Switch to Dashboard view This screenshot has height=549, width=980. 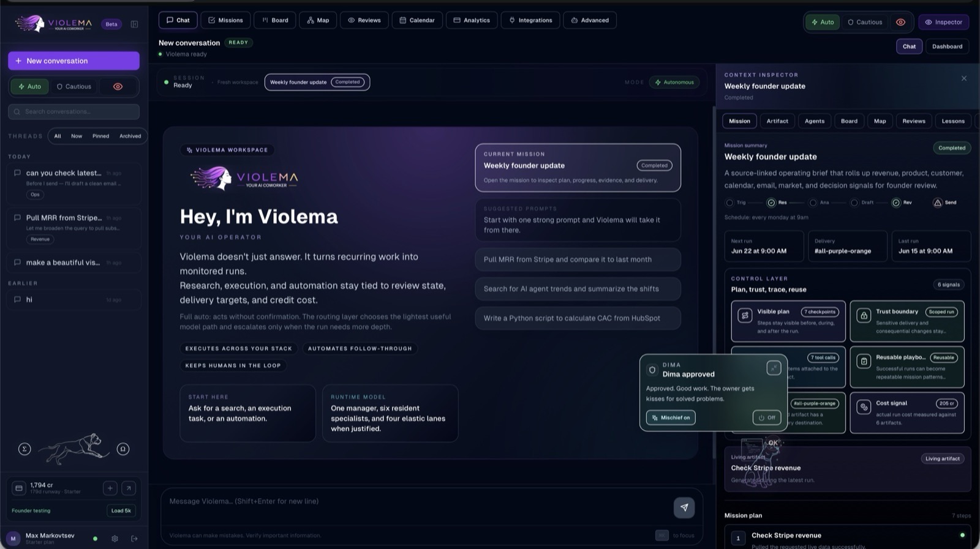[947, 47]
